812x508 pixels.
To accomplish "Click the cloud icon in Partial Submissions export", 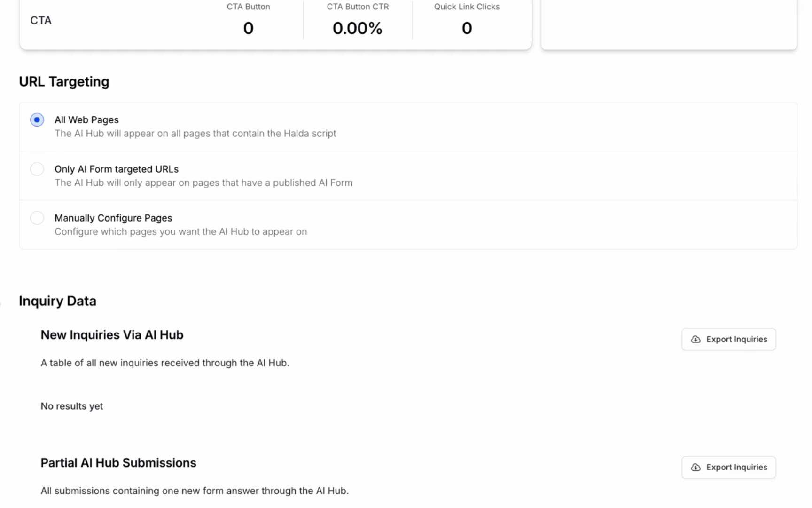I will pos(695,468).
